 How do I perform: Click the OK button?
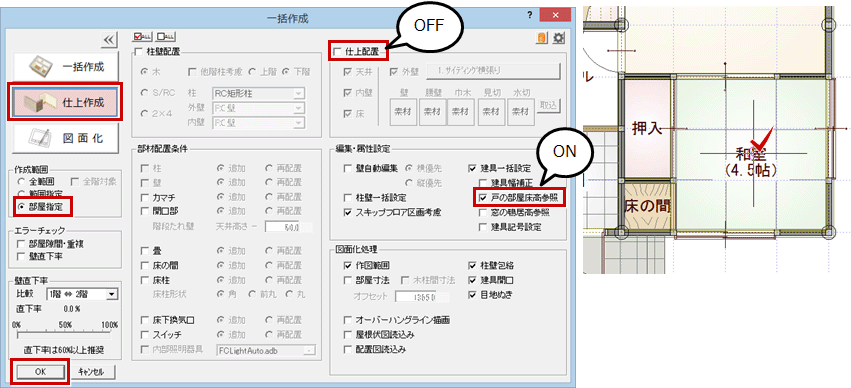point(40,372)
